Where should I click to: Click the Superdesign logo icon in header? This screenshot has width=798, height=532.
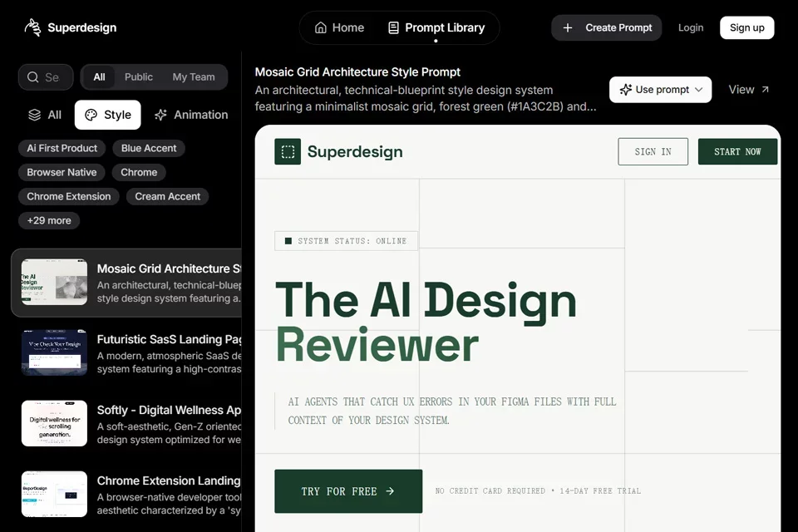point(32,27)
